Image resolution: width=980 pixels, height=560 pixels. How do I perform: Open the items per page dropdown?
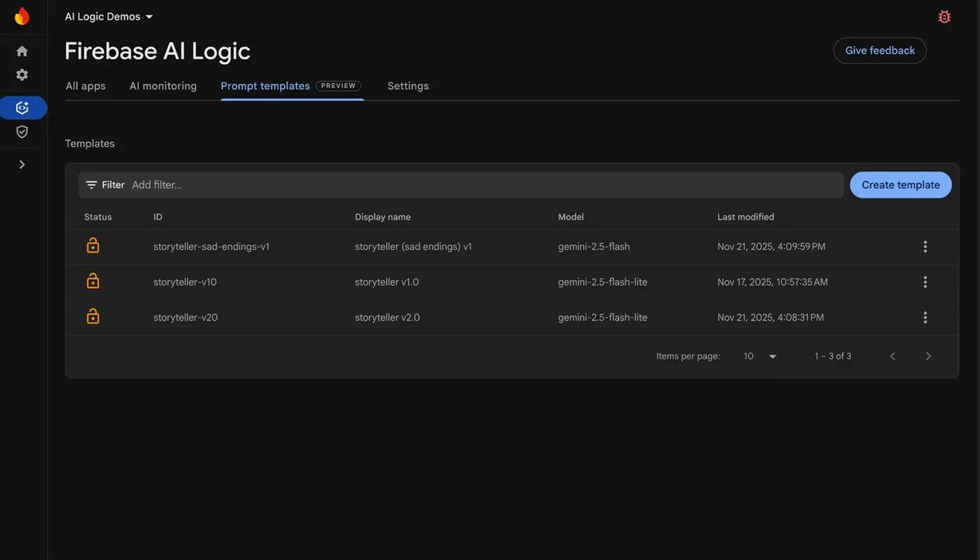tap(757, 355)
